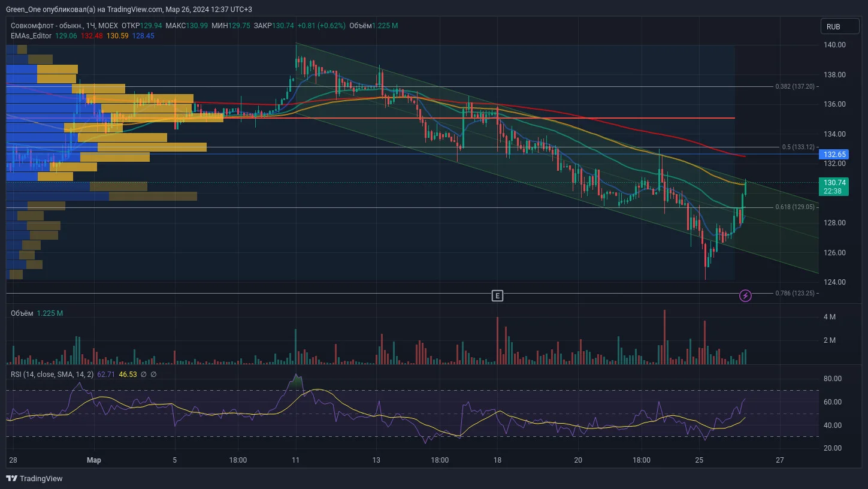Select the 0.382 (137.20) Fibonacci label
The height and width of the screenshot is (489, 868).
coord(795,86)
